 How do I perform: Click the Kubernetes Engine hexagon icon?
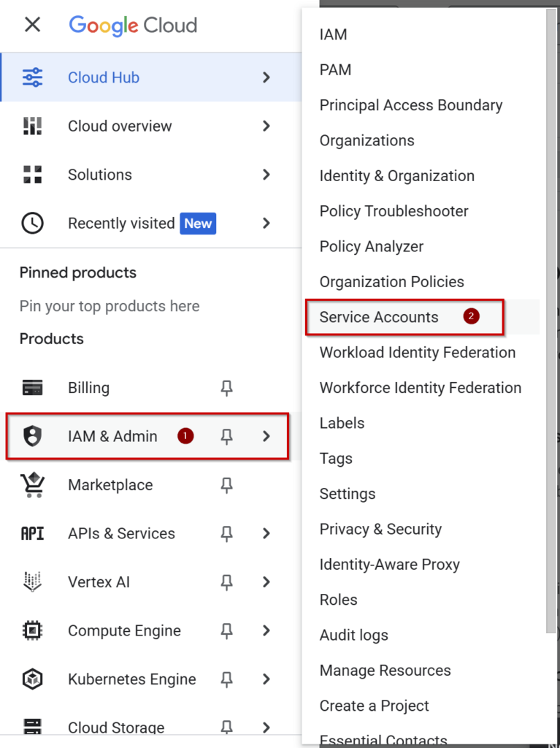click(32, 679)
